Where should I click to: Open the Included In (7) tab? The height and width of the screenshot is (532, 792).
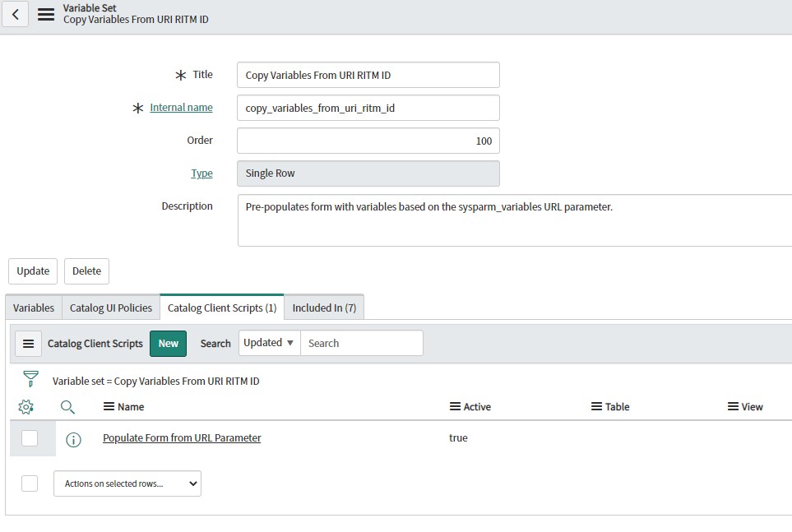pos(324,308)
